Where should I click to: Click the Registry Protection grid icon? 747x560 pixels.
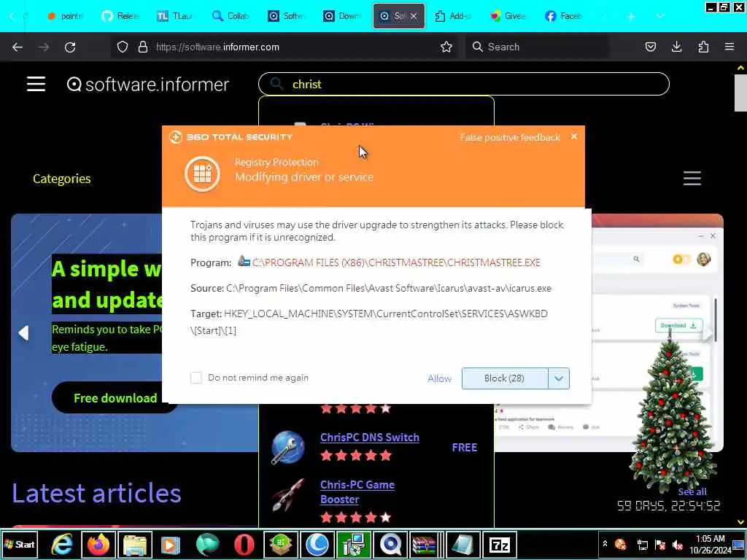203,174
